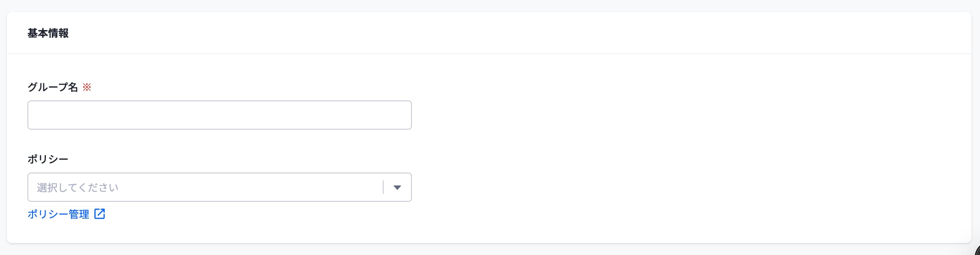Open the ポリシー管理 link
This screenshot has width=980, height=255.
[66, 214]
